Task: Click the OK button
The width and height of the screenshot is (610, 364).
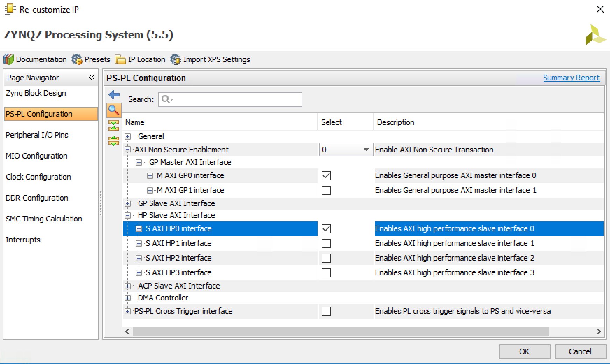Action: 525,351
